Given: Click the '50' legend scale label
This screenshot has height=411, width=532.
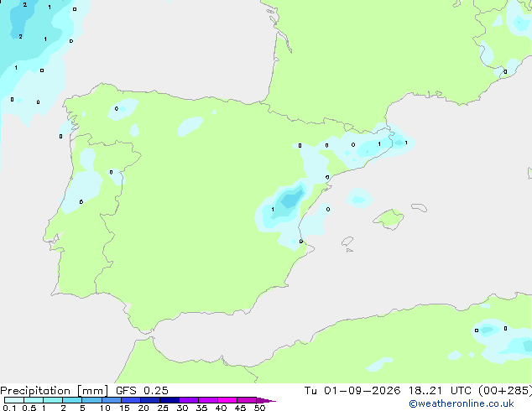Looking at the screenshot, I should point(259,408).
